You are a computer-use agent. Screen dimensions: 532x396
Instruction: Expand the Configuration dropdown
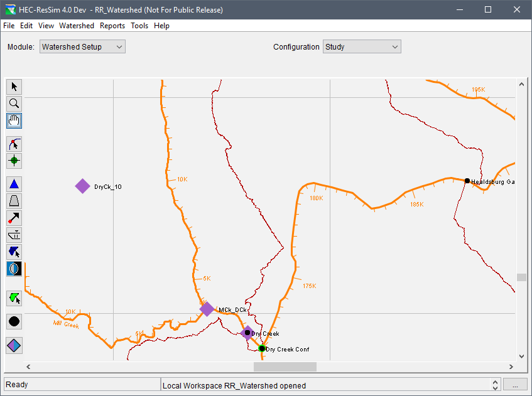coord(361,47)
